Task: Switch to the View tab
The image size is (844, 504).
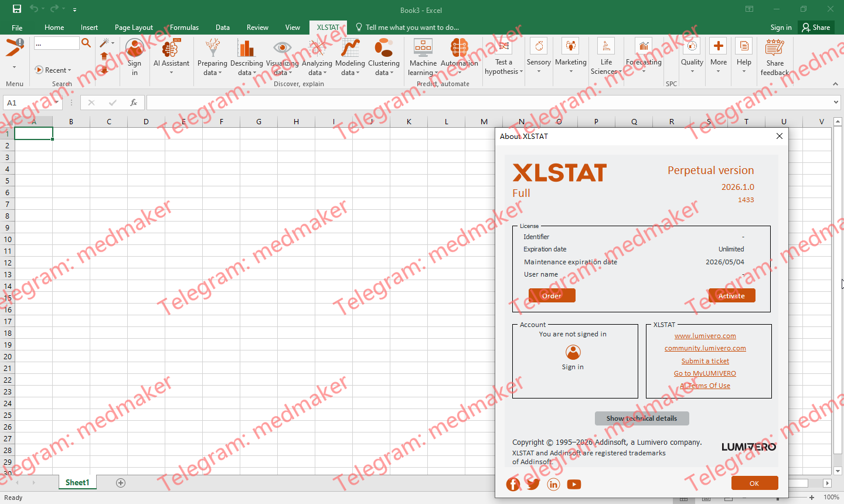Action: point(292,28)
